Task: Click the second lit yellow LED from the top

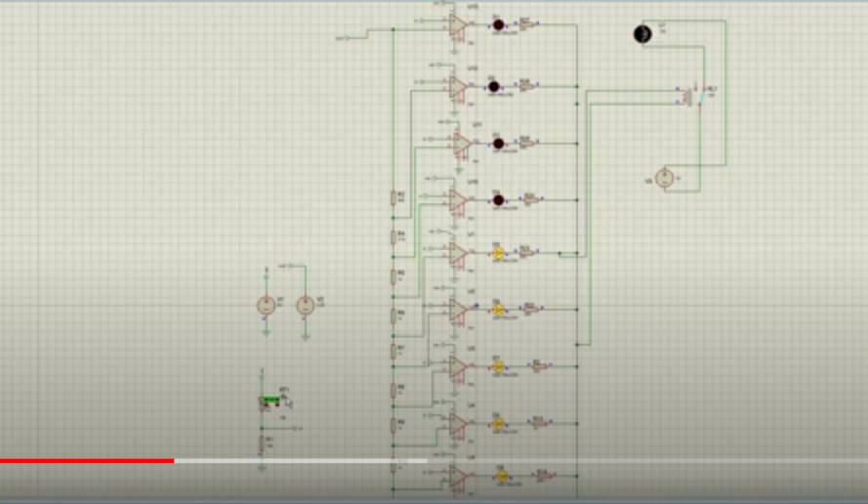Action: pos(498,310)
